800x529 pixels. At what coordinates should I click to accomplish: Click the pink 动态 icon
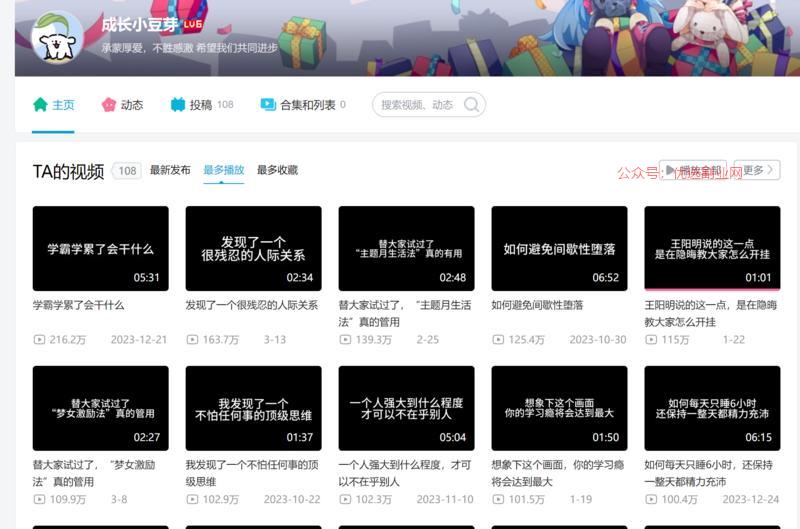coord(109,105)
